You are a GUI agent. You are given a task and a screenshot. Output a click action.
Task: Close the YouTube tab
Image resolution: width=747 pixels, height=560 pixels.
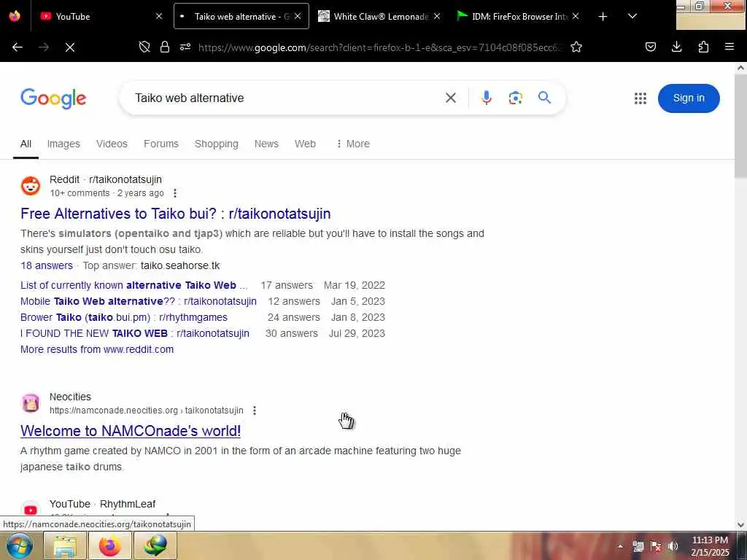(159, 16)
